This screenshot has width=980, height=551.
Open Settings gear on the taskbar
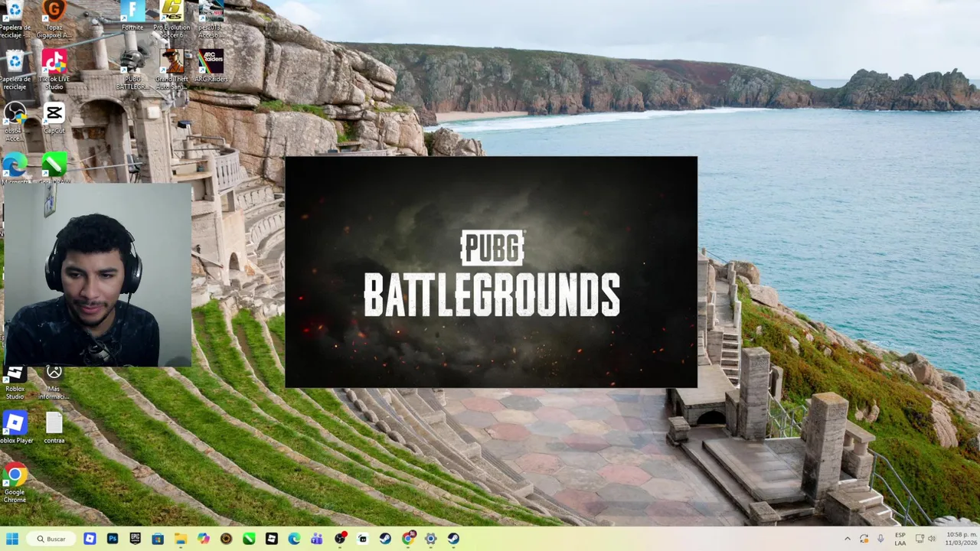[430, 539]
